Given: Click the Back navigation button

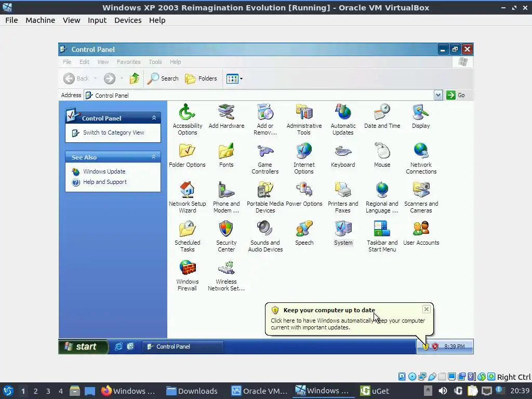Looking at the screenshot, I should pos(76,79).
